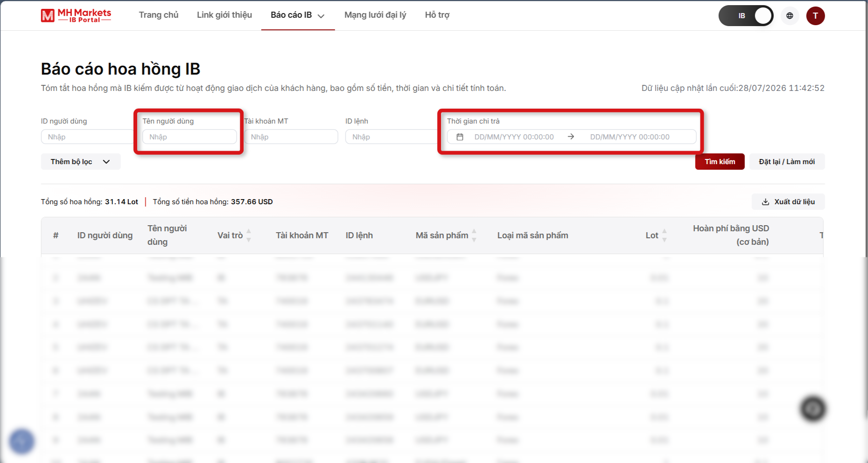
Task: Click Hoàn phí bằng USD (cơ bản) header
Action: (x=731, y=235)
